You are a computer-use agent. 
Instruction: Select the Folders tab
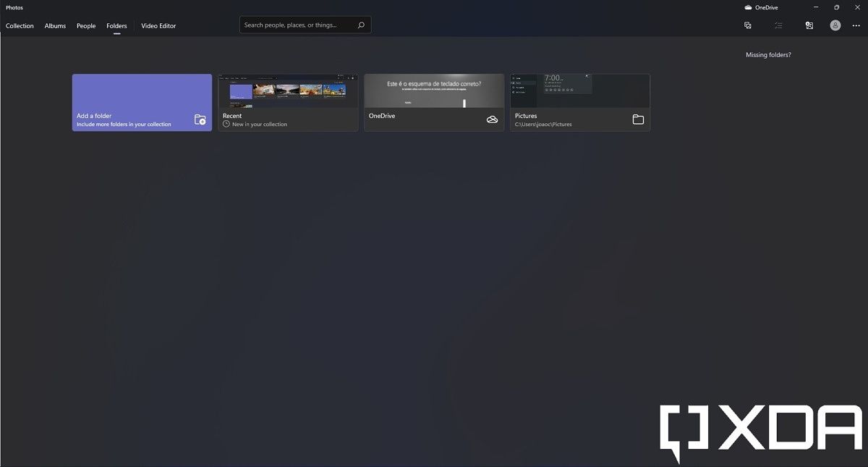coord(116,25)
